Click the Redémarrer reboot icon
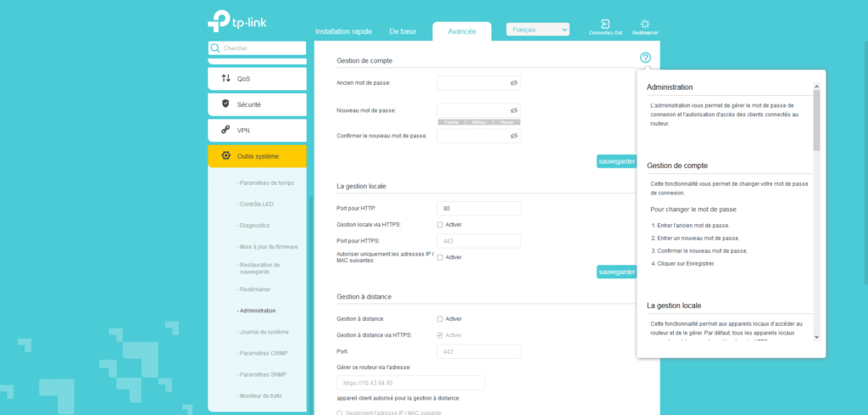The height and width of the screenshot is (415, 868). 644,25
